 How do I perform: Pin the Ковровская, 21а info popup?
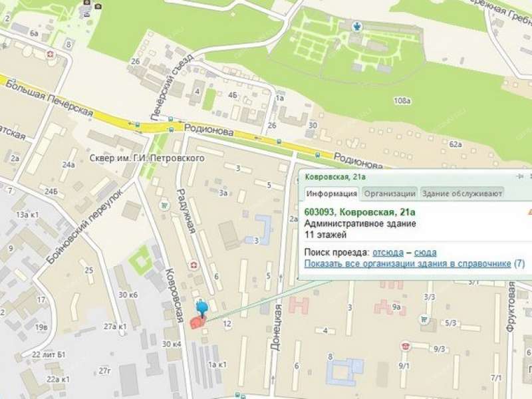[523, 176]
